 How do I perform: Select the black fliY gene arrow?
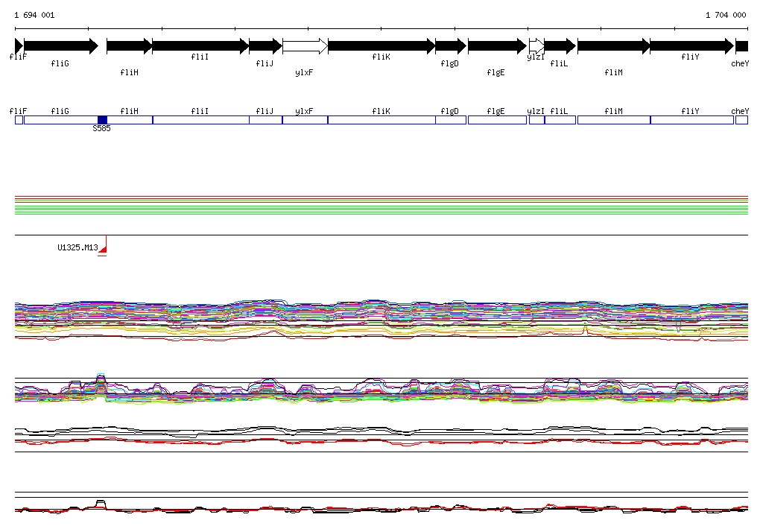[691, 46]
